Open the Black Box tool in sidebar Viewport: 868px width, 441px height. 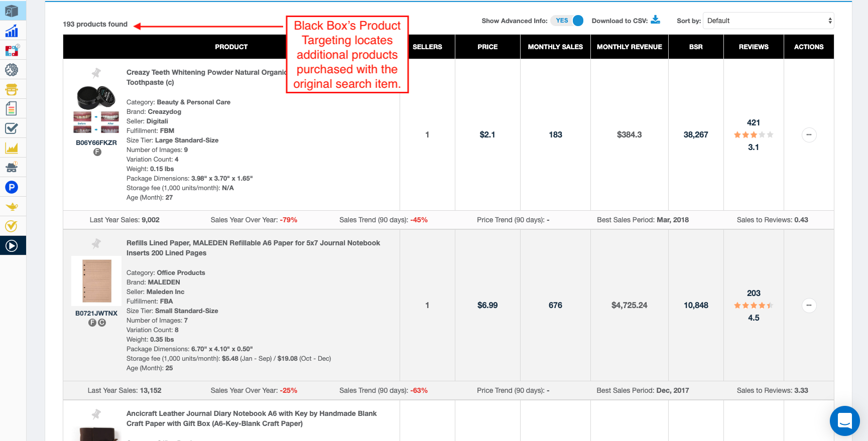click(x=12, y=11)
